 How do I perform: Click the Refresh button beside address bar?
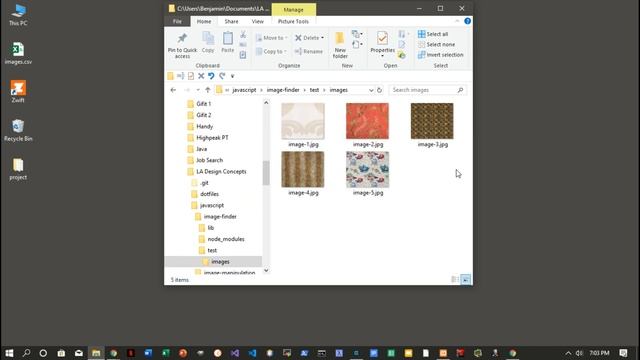pos(379,90)
